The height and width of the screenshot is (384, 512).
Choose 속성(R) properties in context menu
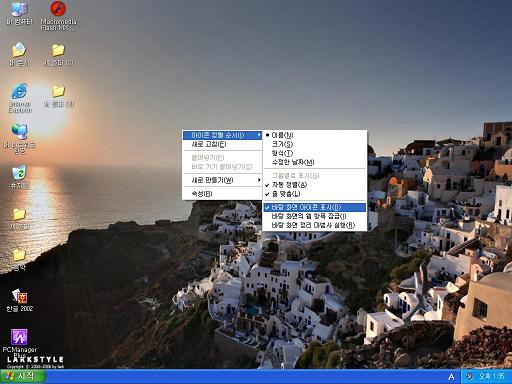click(222, 194)
